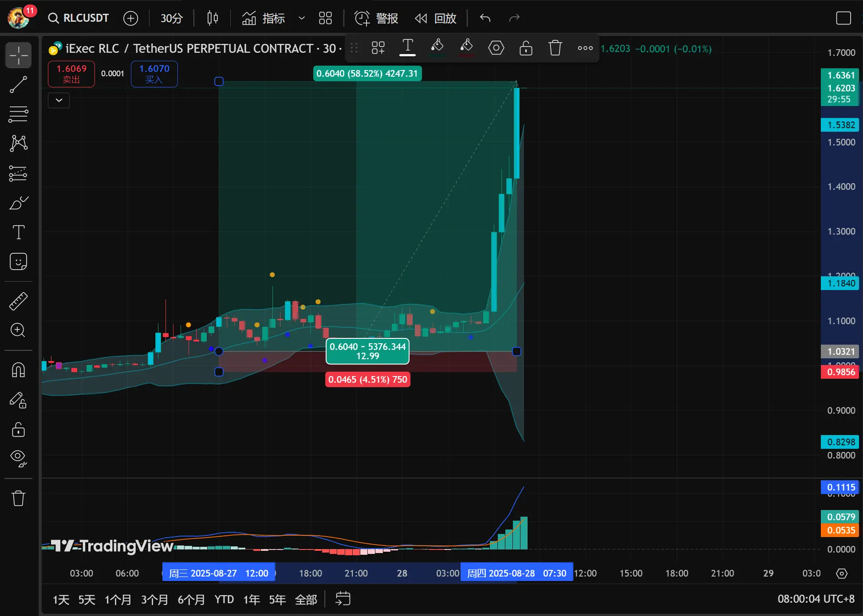Select the 6个月 date range

coord(192,600)
